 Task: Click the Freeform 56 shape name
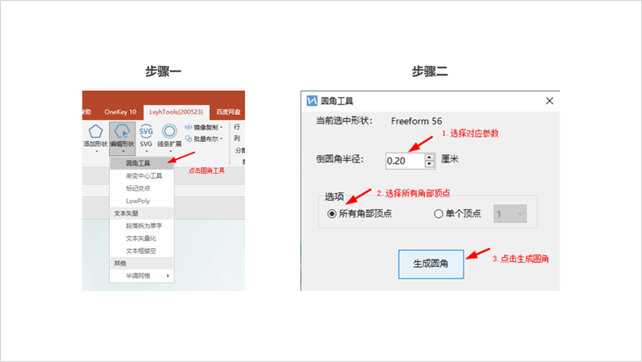pos(416,121)
